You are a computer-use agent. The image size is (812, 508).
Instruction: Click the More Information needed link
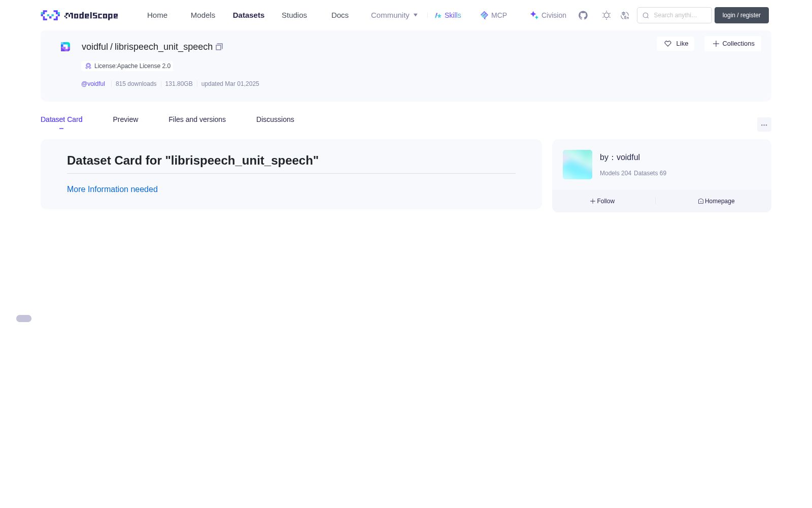click(112, 189)
